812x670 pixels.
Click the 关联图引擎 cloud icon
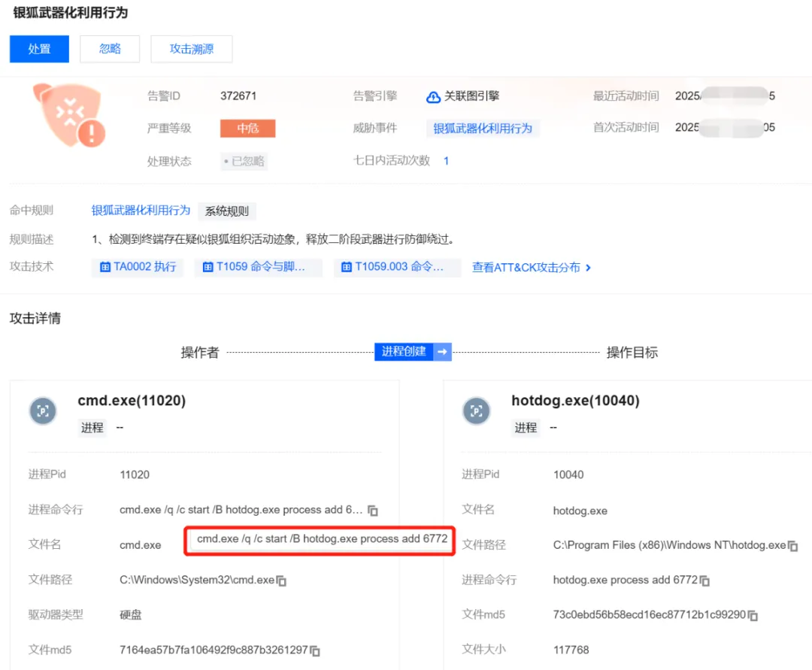[x=433, y=97]
